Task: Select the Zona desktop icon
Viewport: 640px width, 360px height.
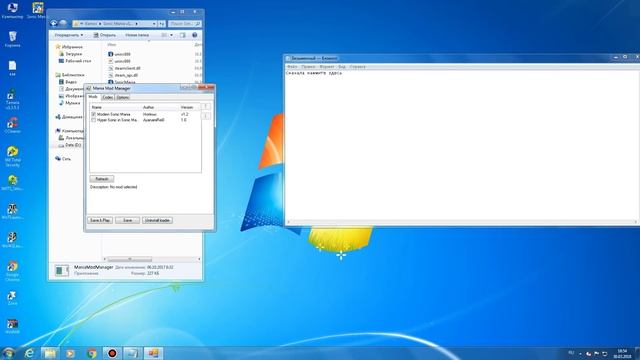Action: point(13,298)
